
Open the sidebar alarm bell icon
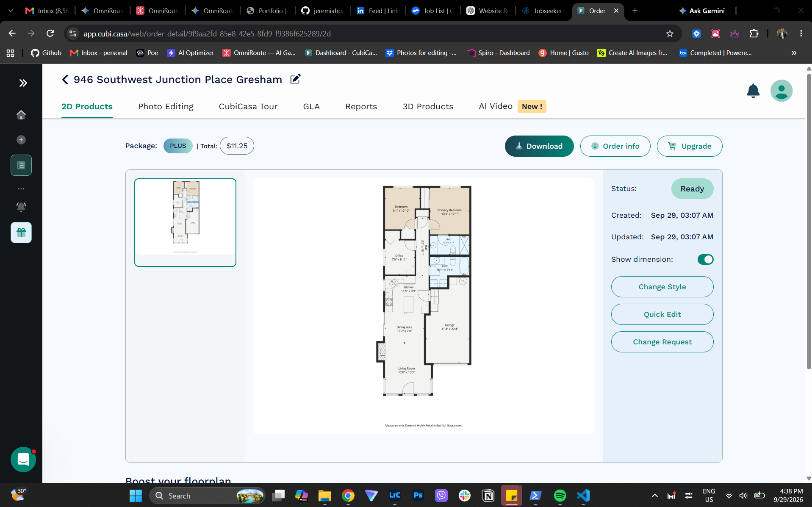pyautogui.click(x=21, y=207)
